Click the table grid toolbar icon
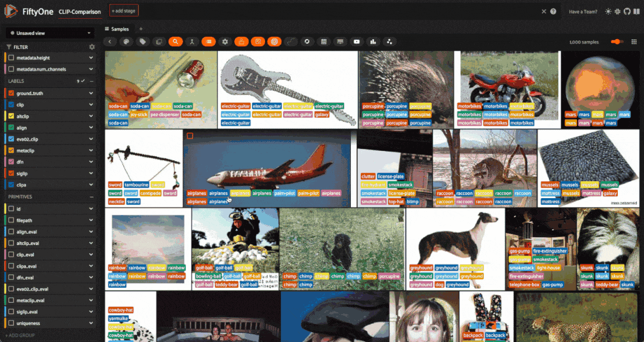This screenshot has height=342, width=644. click(x=323, y=42)
